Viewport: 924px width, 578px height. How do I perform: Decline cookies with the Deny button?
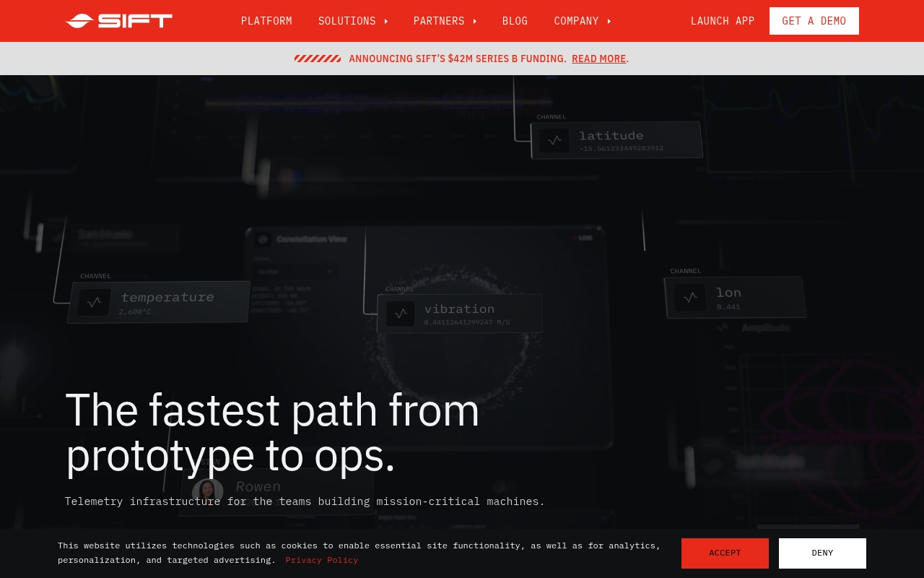pos(822,553)
